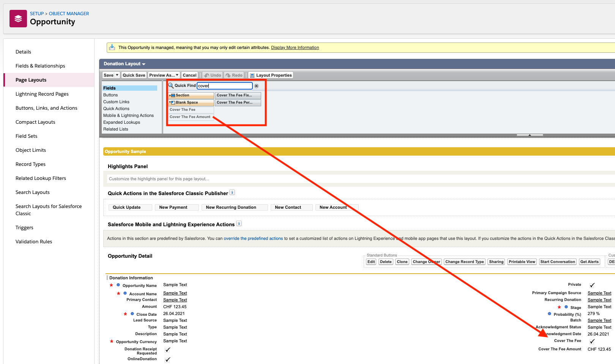
Task: Click the Get Alerts button
Action: pyautogui.click(x=590, y=262)
